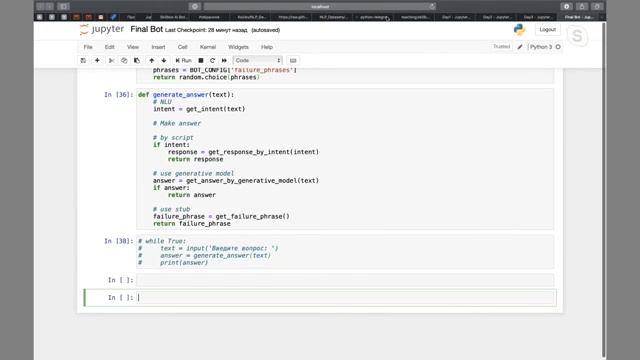Select the first empty cell above active one

(345, 280)
